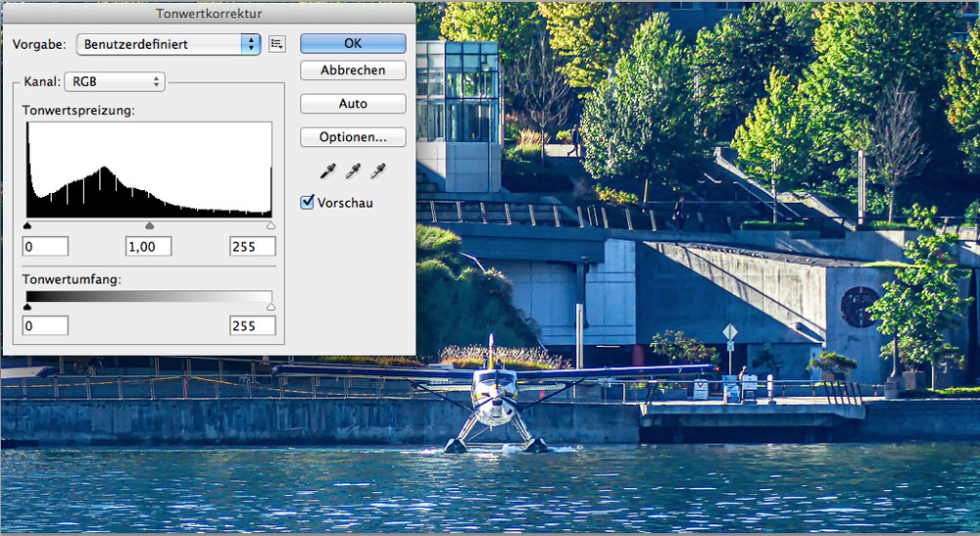
Task: Toggle the Vorschau preview checkbox
Action: point(307,203)
